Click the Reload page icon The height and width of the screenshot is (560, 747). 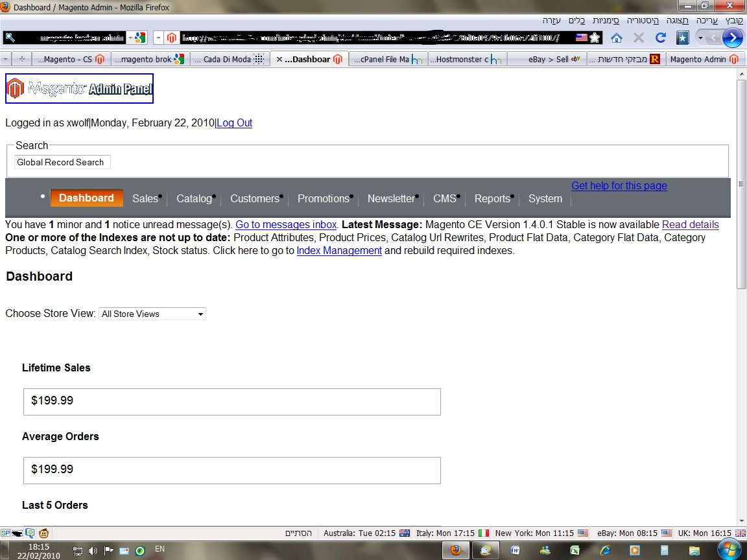point(660,38)
